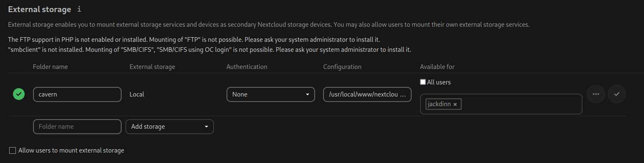
Task: Save the cavern storage with the checkmark button
Action: click(x=616, y=94)
